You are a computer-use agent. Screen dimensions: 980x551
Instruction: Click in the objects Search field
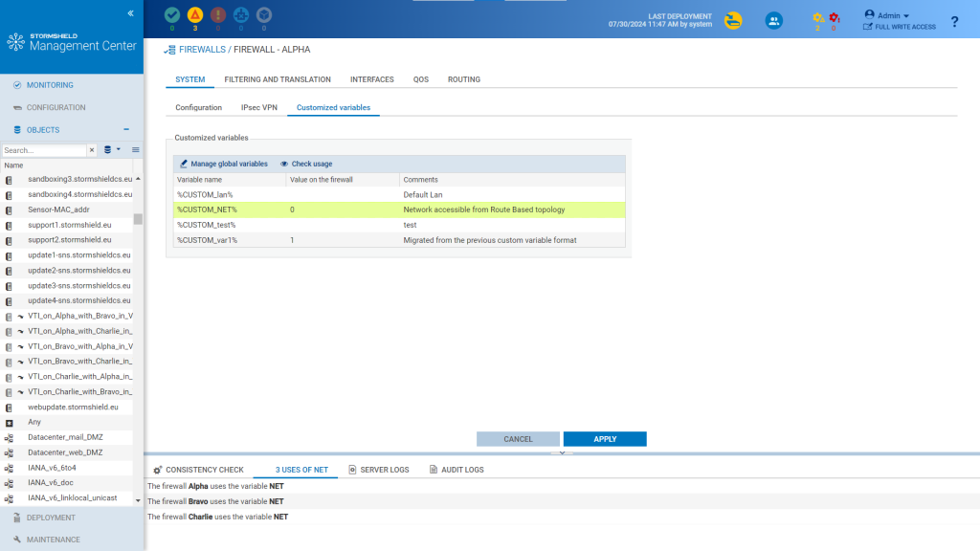click(44, 150)
